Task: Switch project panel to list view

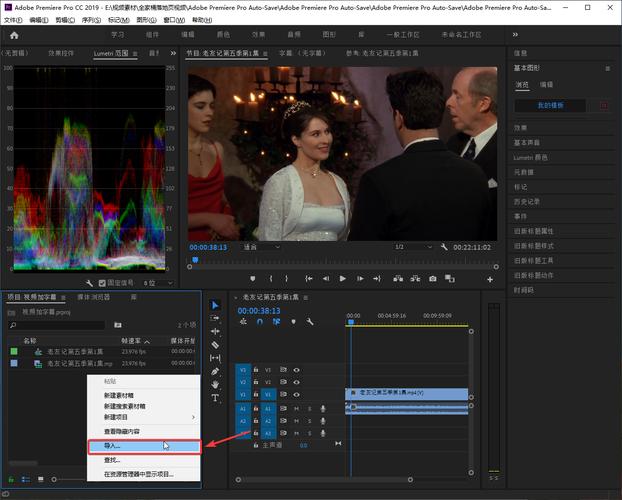Action: pos(26,479)
